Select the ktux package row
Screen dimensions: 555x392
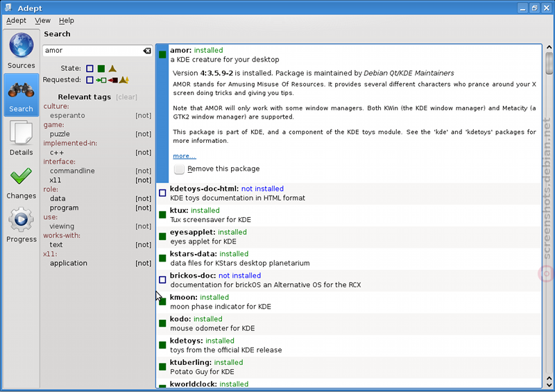[x=349, y=215]
